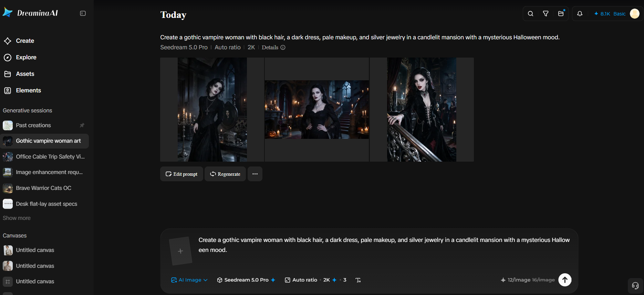
Task: Show more generative sessions
Action: (17, 218)
